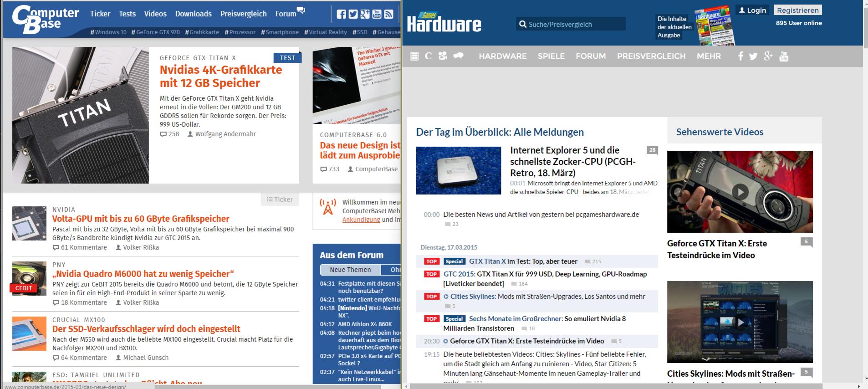Open Videos in ComputerBase navigation

pyautogui.click(x=155, y=14)
